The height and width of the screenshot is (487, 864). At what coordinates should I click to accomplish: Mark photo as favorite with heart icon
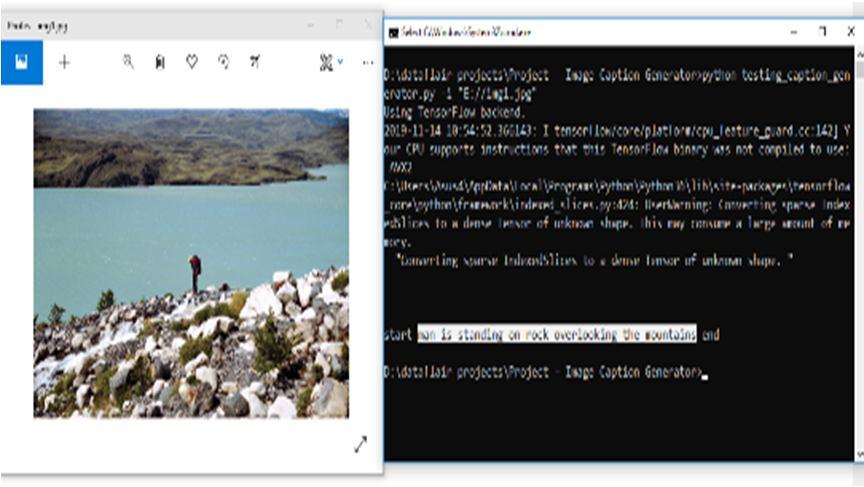192,62
